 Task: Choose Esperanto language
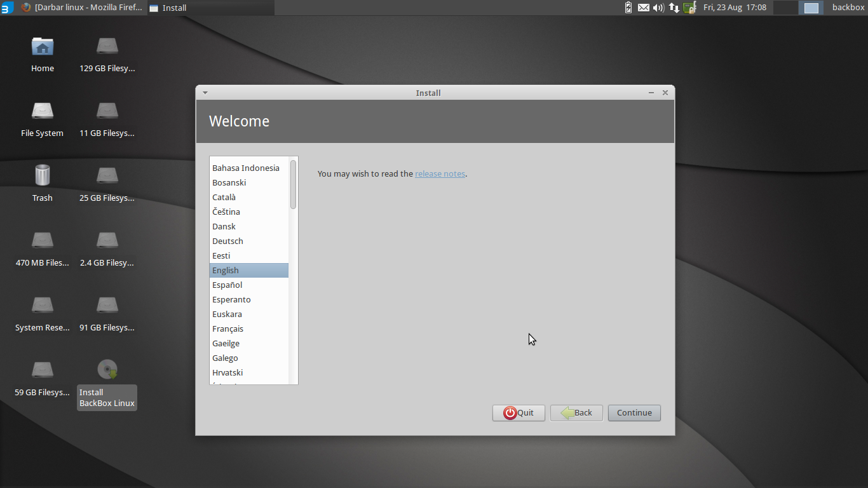click(249, 299)
